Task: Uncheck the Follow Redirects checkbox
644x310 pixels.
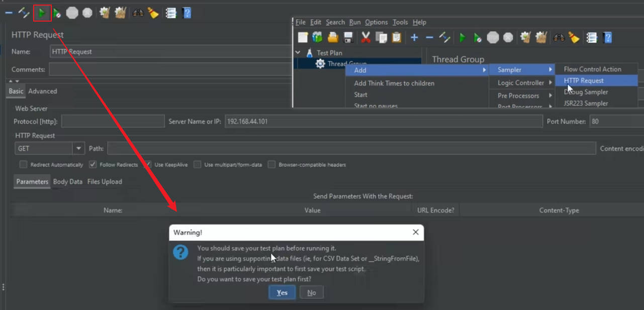Action: (93, 164)
